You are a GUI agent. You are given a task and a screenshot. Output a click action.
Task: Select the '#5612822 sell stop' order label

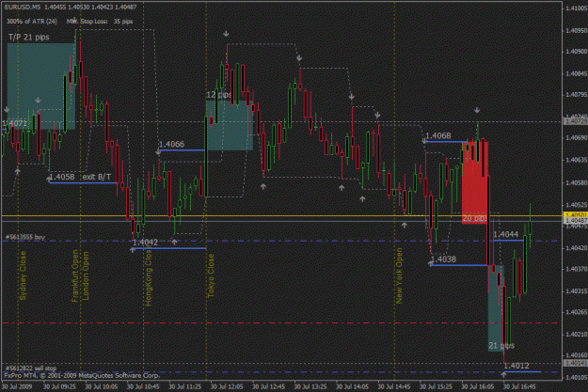31,368
